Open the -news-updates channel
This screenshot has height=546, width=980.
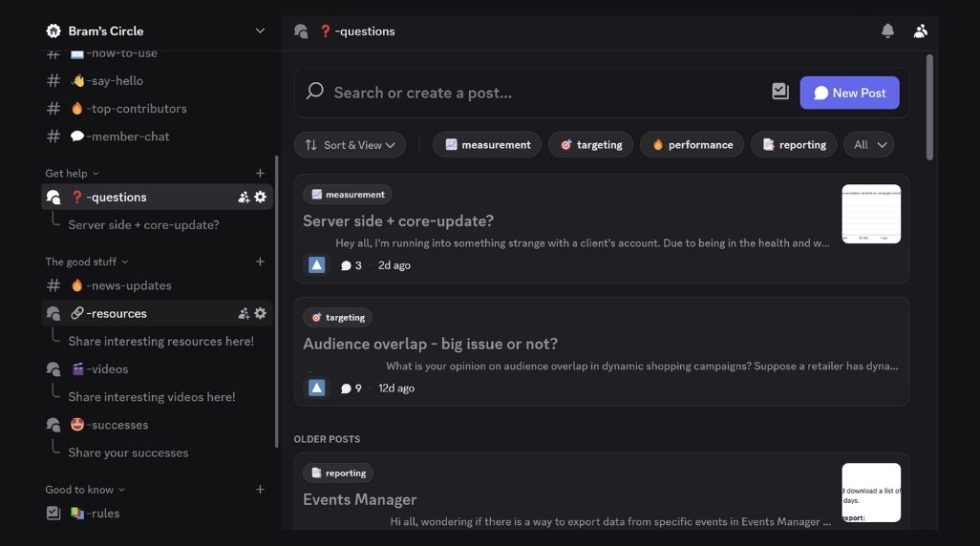point(157,285)
